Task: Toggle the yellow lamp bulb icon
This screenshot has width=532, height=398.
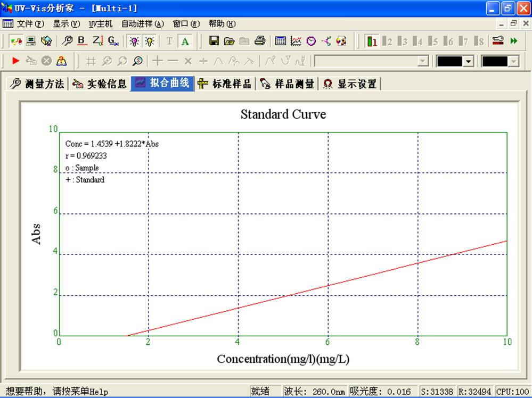Action: click(x=150, y=41)
